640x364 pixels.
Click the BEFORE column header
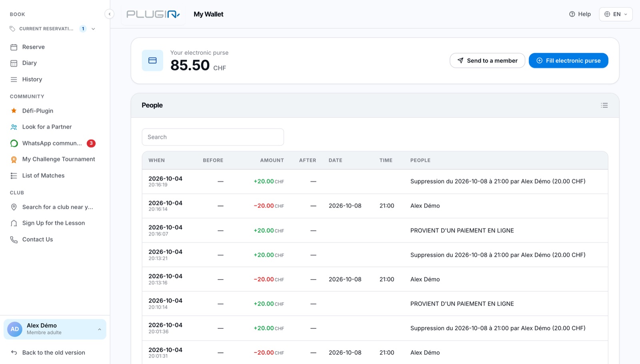point(213,160)
